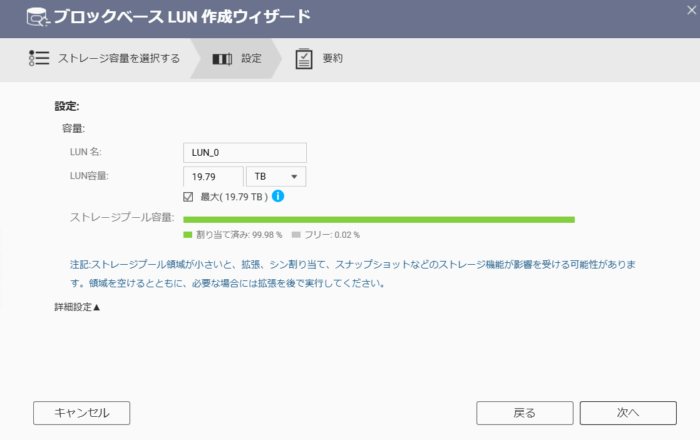Jump to the 要約 step label
700x440 pixels.
click(x=332, y=58)
